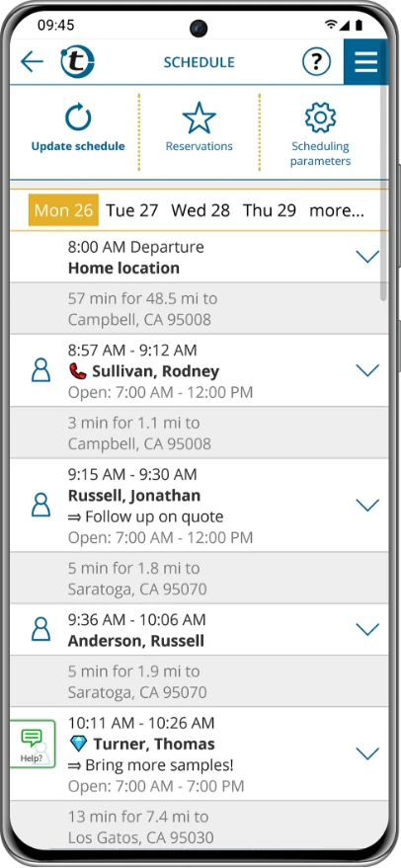Tap the back arrow icon
The width and height of the screenshot is (401, 868).
click(x=32, y=61)
